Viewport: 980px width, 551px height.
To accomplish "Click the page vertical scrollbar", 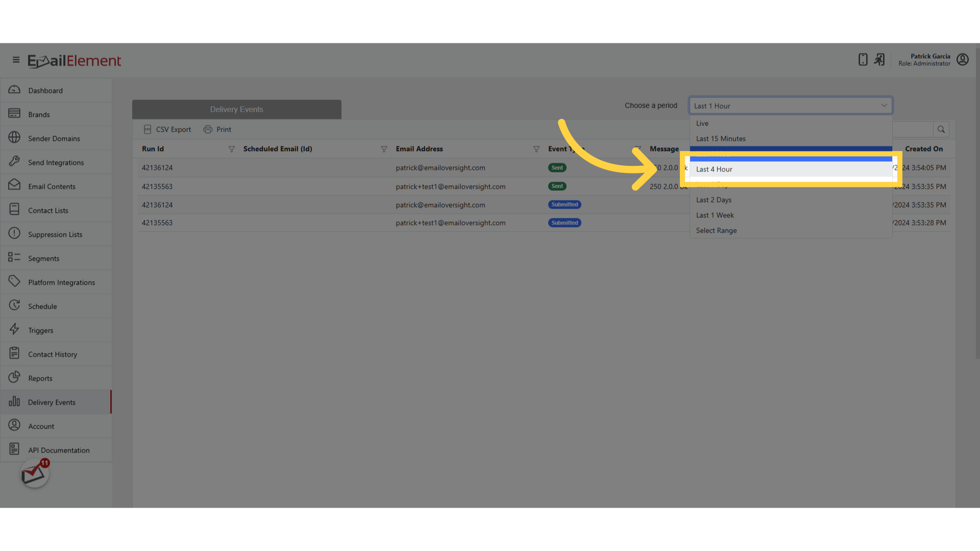I will (977, 204).
